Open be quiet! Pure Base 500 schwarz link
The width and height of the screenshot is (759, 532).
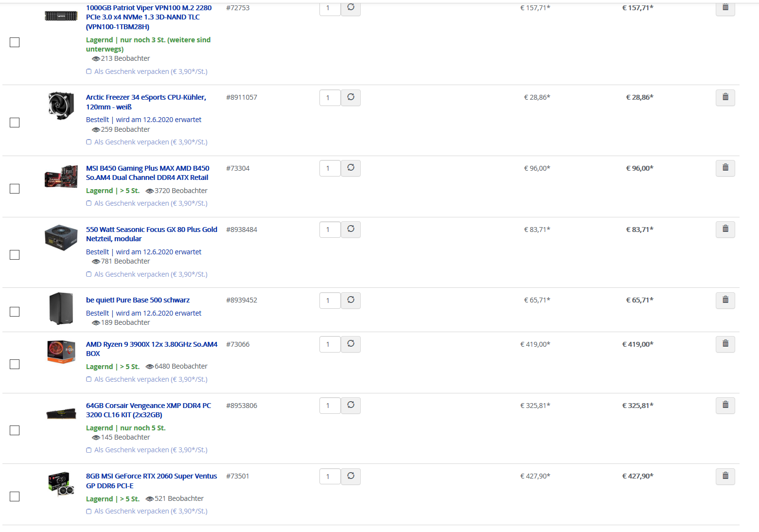138,300
